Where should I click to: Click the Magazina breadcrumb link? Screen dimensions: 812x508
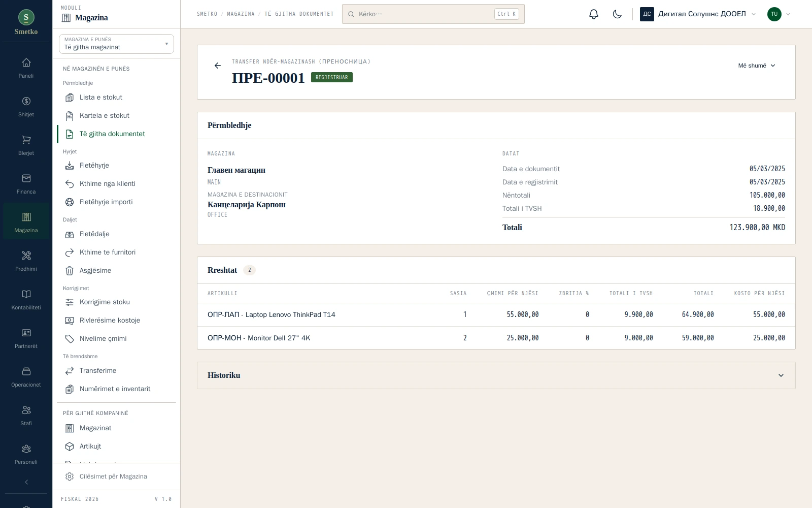[241, 14]
